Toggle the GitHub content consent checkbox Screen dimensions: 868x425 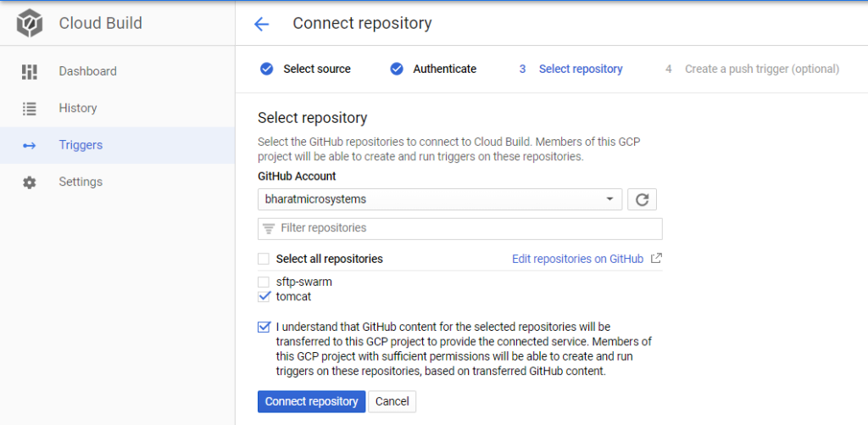pyautogui.click(x=264, y=327)
